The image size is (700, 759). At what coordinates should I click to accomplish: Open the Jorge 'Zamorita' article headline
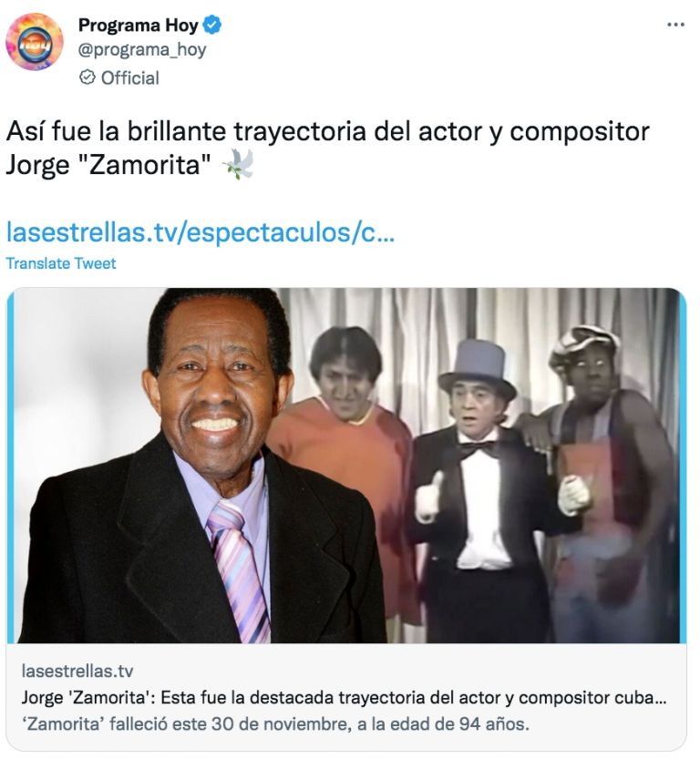(x=345, y=698)
